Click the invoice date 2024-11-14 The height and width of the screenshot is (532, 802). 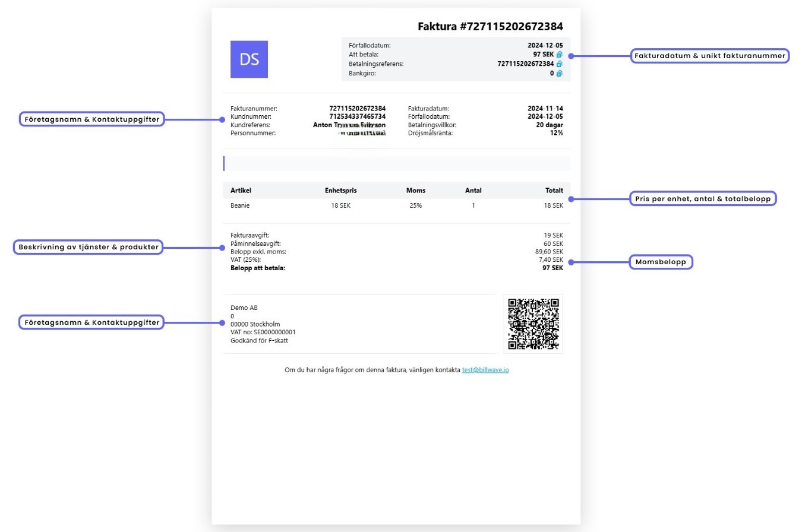pos(545,109)
